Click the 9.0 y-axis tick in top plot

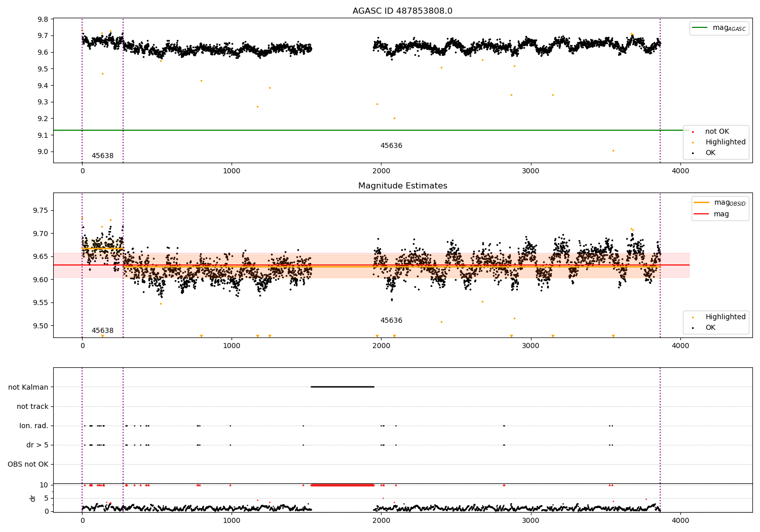pyautogui.click(x=43, y=151)
